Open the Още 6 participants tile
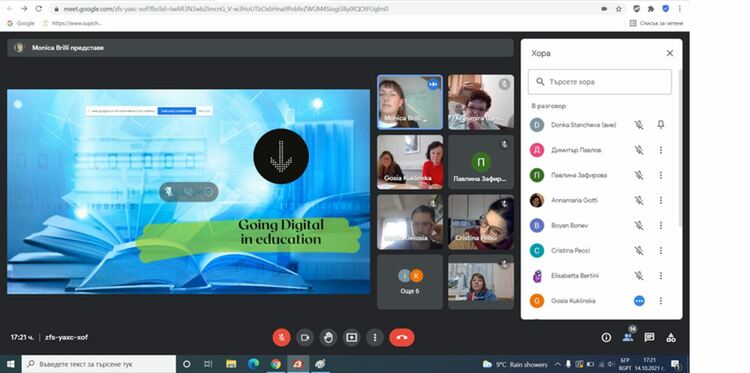The image size is (750, 373). tap(410, 282)
